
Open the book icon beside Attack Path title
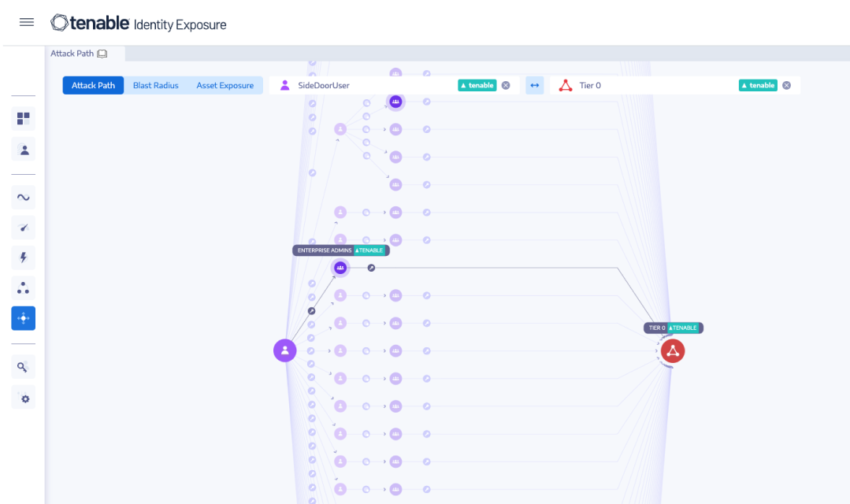[102, 54]
